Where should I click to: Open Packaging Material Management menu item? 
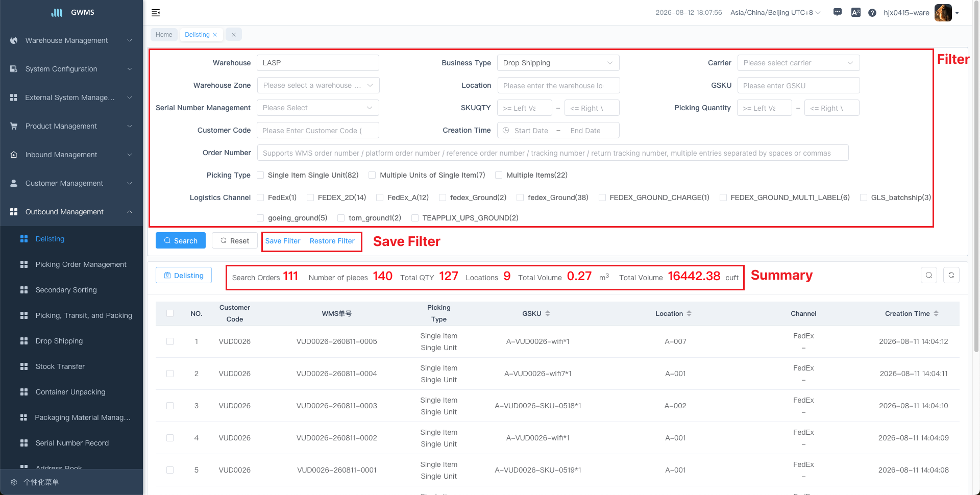click(x=71, y=417)
